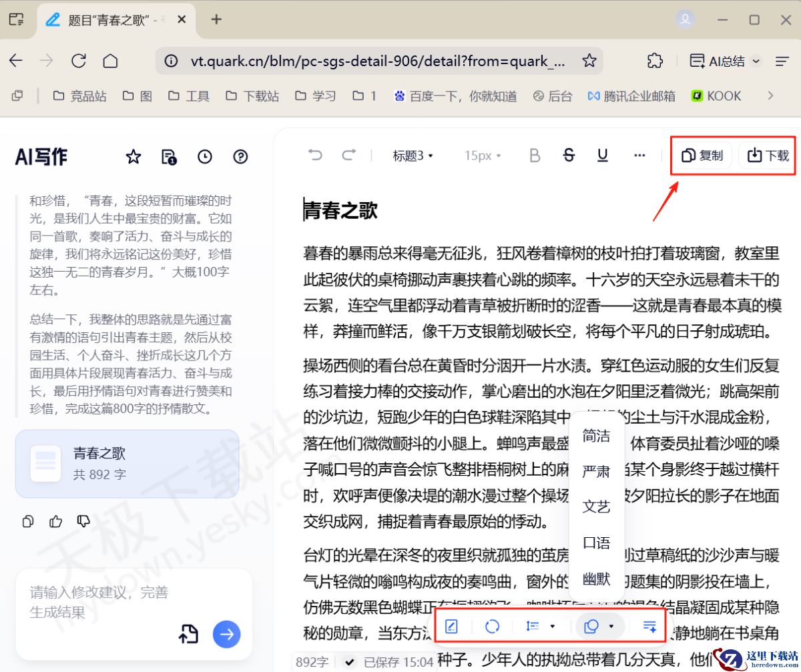Expand the style tone dropdown arrow
Image resolution: width=801 pixels, height=672 pixels.
[611, 626]
